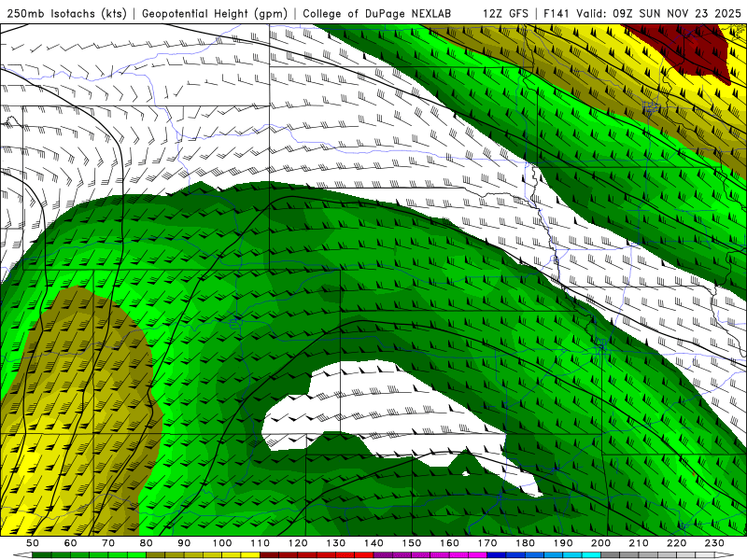The width and height of the screenshot is (747, 560).
Task: Click the bright yellow swatch just before 110
Action: (x=250, y=555)
